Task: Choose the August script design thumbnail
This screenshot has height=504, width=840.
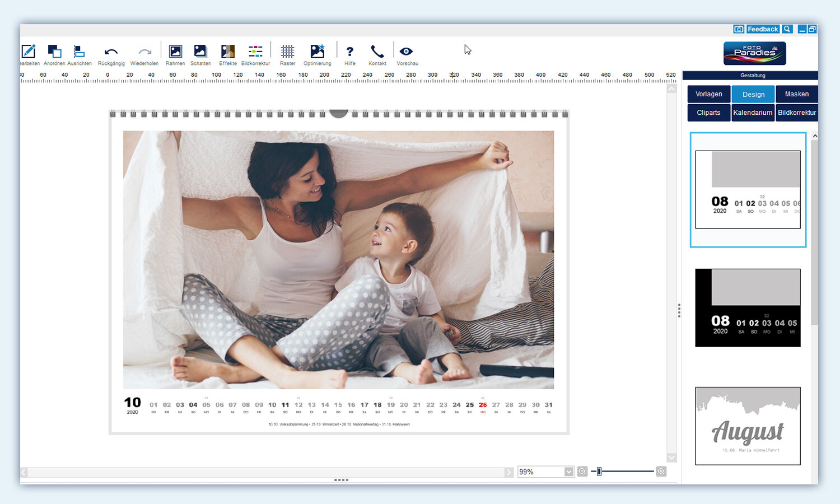Action: coord(748,426)
